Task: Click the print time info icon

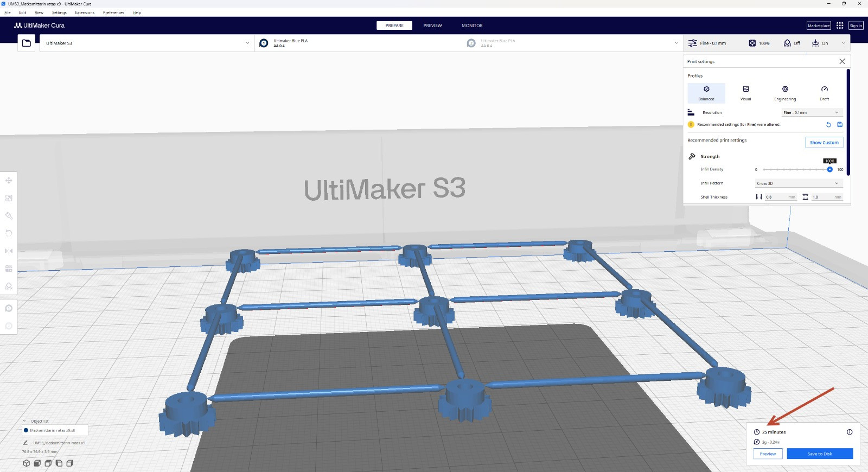Action: (850, 432)
